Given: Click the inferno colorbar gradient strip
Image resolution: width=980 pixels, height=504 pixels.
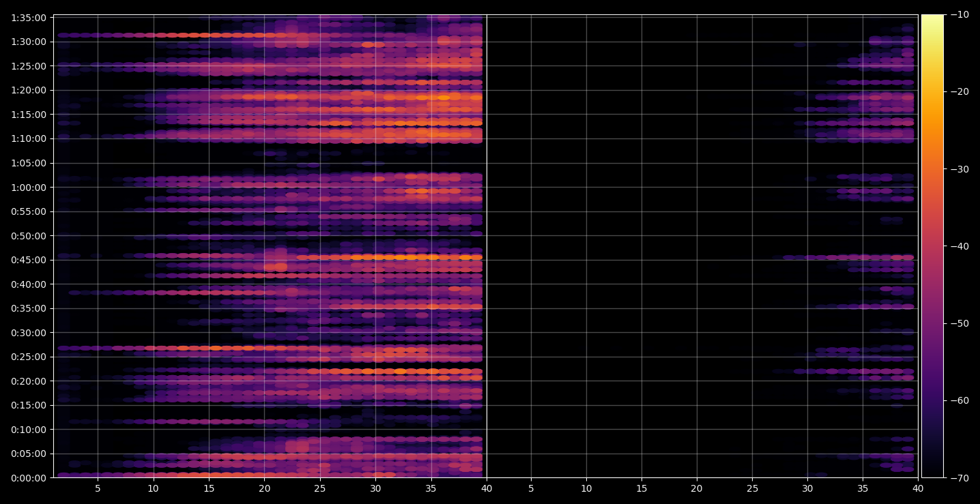Looking at the screenshot, I should 932,246.
